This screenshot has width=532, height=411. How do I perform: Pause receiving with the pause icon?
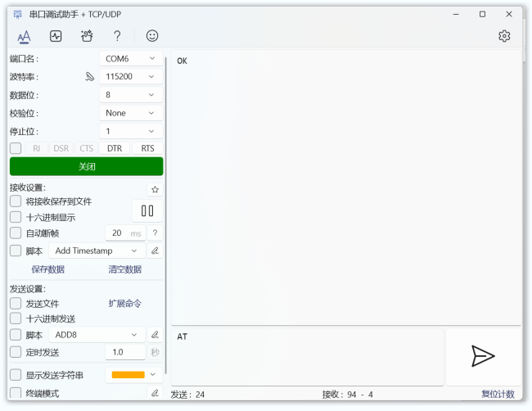147,210
